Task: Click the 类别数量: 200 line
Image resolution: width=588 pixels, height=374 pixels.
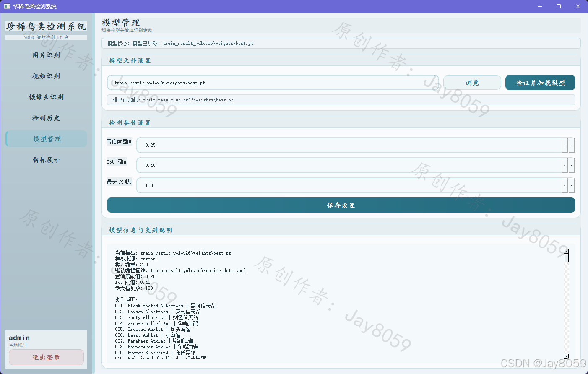Action: (x=131, y=265)
